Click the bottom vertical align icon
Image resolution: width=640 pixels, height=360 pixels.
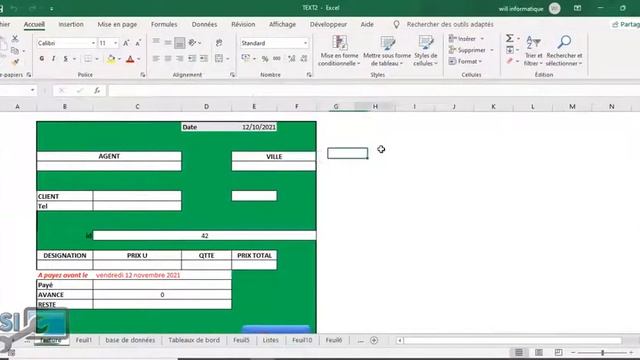(180, 42)
